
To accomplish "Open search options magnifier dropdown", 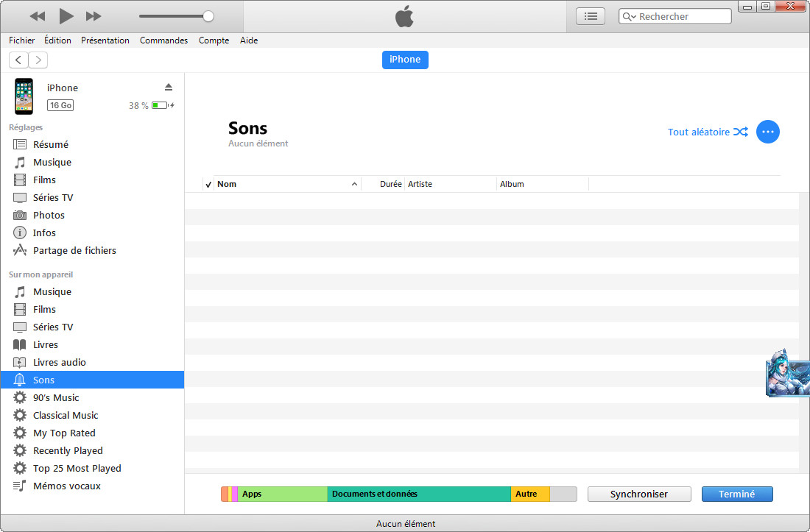I will (629, 16).
